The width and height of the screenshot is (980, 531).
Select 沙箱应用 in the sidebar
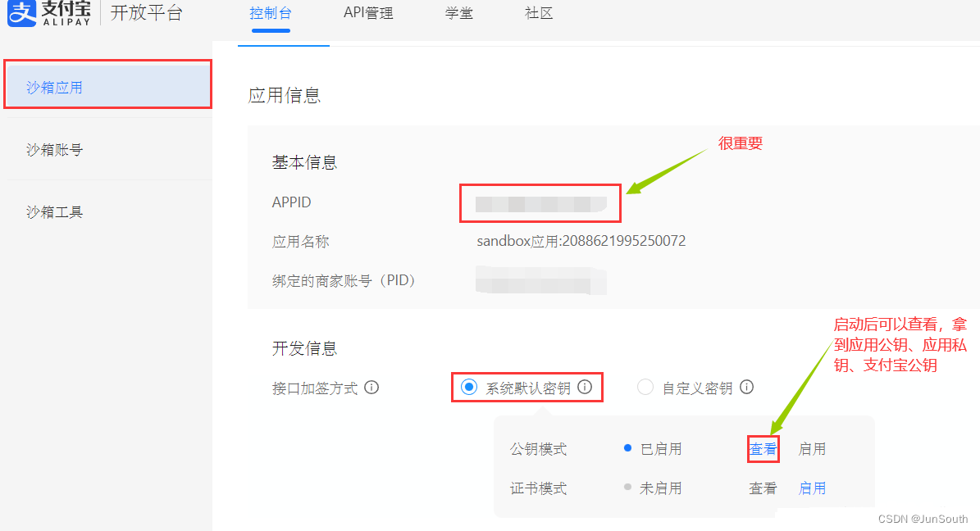[x=107, y=86]
